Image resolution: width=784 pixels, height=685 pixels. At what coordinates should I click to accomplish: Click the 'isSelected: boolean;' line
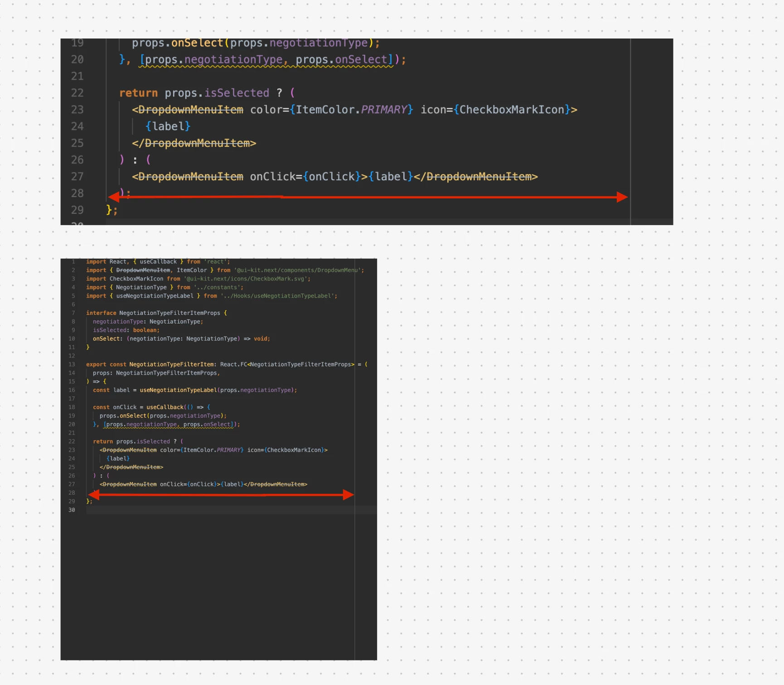click(x=126, y=330)
